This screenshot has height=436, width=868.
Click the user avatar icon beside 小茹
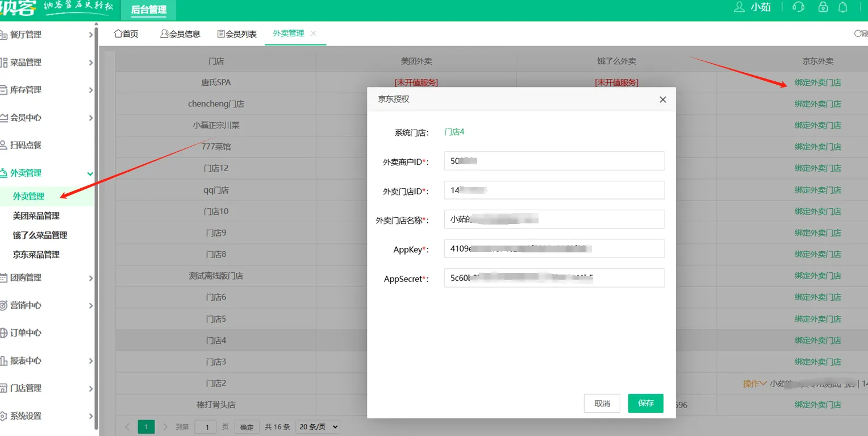[739, 7]
